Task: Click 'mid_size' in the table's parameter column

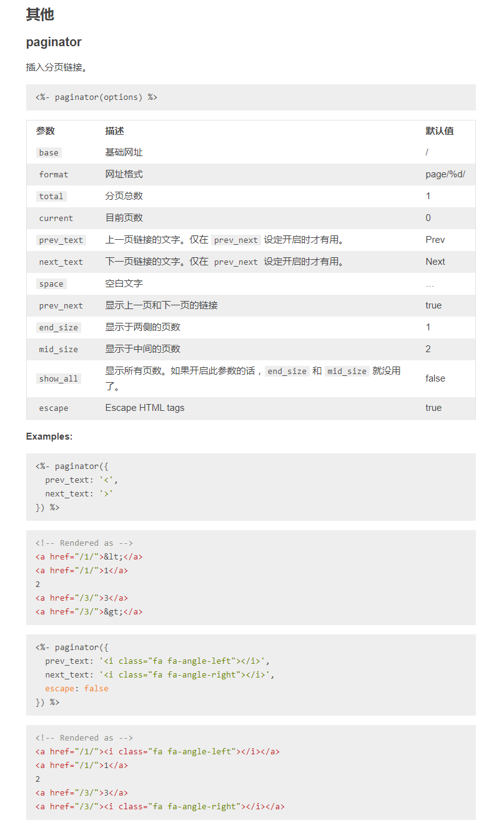Action: (x=59, y=349)
